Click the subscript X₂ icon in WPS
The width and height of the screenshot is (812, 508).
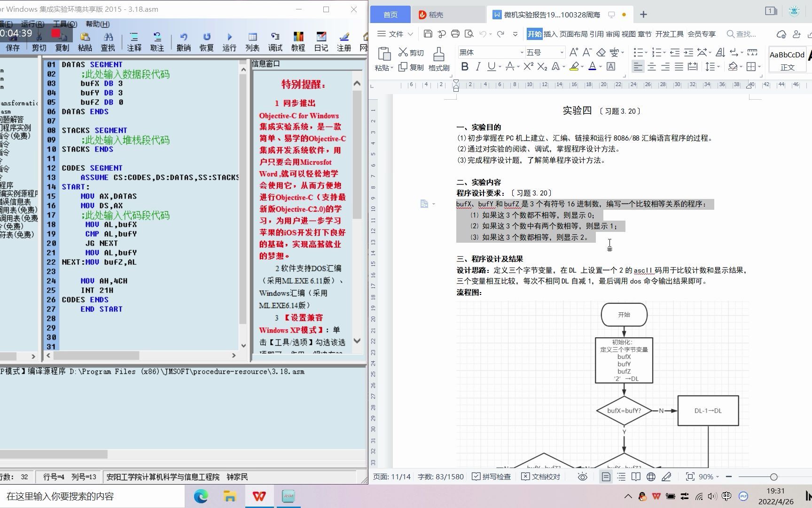(x=542, y=67)
